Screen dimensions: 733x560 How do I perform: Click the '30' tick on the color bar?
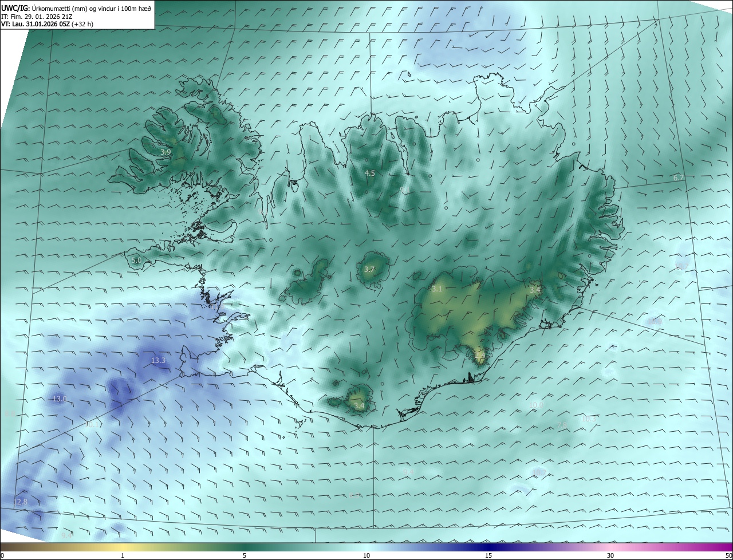[610, 556]
